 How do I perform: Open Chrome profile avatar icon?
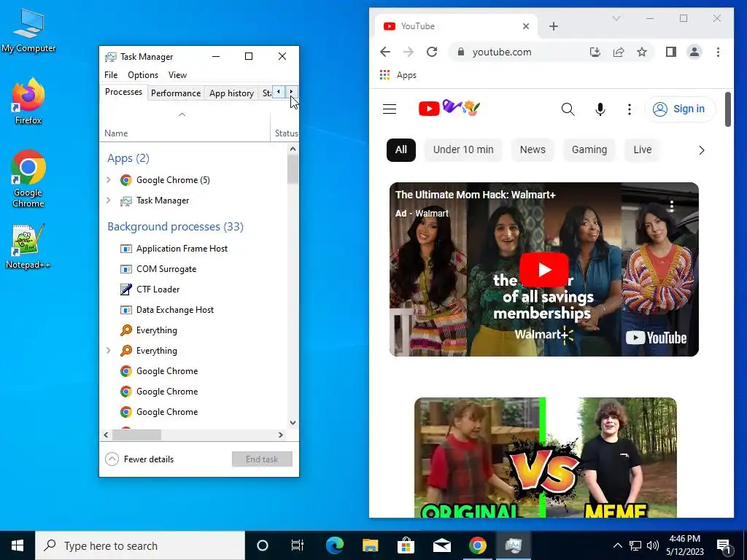click(x=694, y=52)
